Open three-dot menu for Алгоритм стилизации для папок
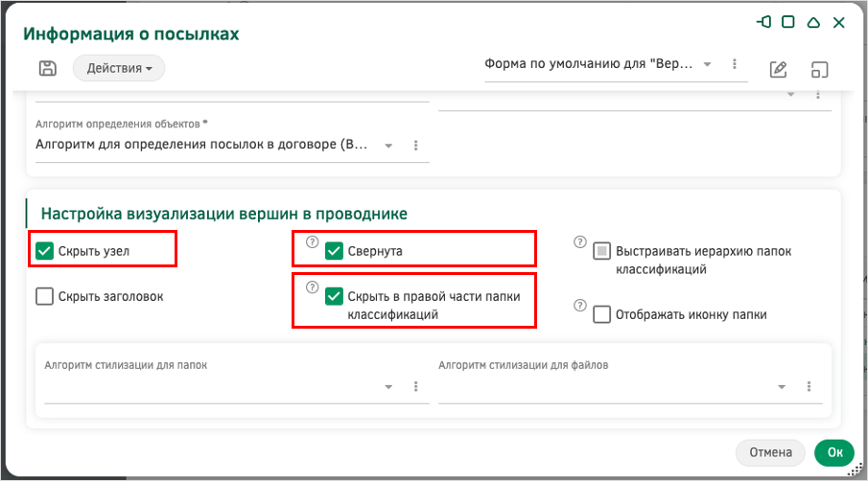Screen dimensions: 868x481 (415, 386)
